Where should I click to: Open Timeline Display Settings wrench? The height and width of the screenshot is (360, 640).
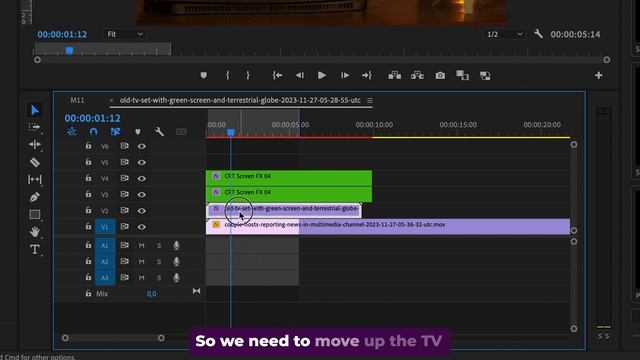point(159,131)
